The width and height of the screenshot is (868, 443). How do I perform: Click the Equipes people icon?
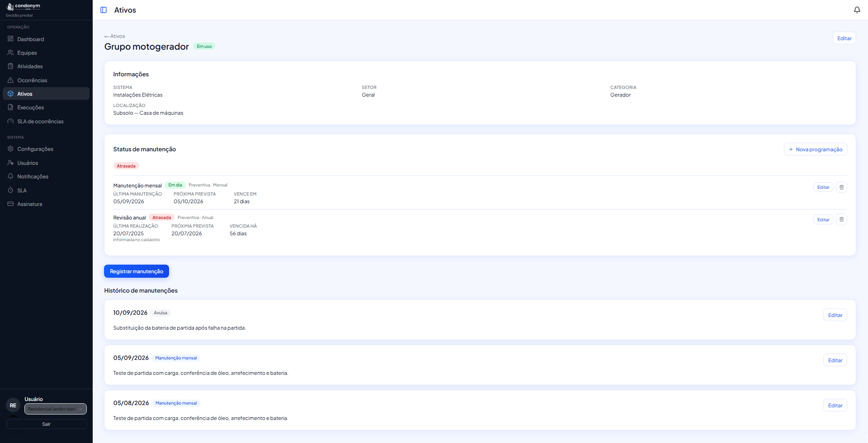coord(10,52)
